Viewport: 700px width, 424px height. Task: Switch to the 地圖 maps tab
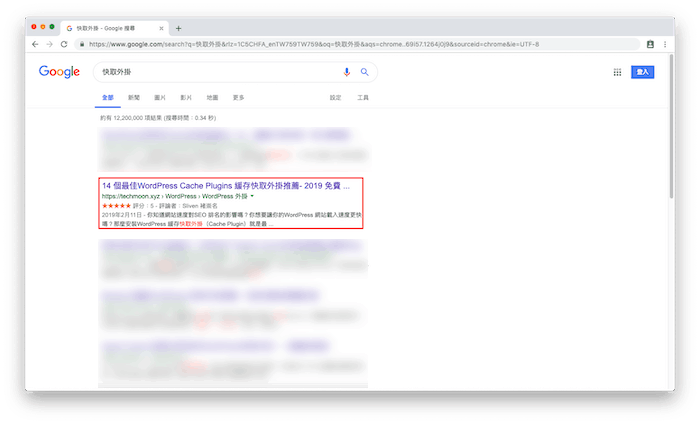[x=212, y=98]
